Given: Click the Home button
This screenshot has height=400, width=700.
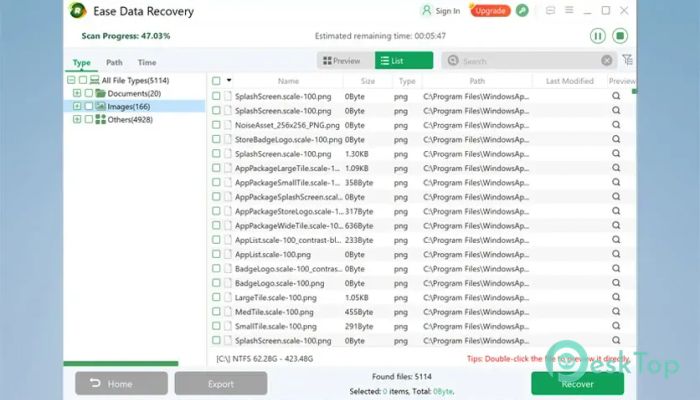Looking at the screenshot, I should pyautogui.click(x=121, y=383).
